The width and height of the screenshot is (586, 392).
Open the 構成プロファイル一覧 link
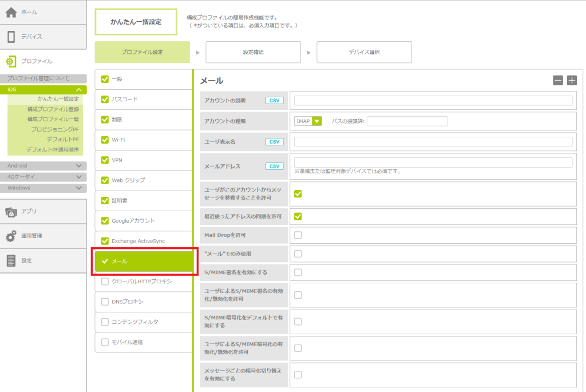coord(53,119)
